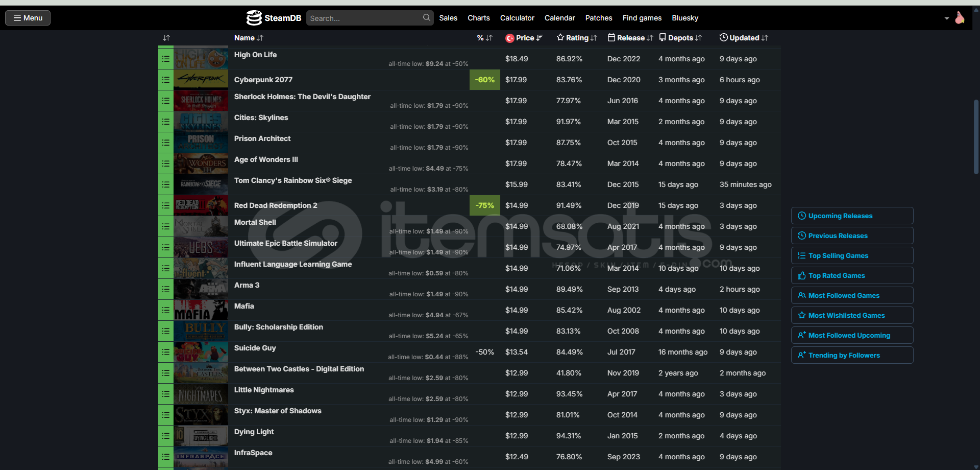Click list icon for Cities: Skylines row
Image resolution: width=980 pixels, height=470 pixels.
pos(166,122)
